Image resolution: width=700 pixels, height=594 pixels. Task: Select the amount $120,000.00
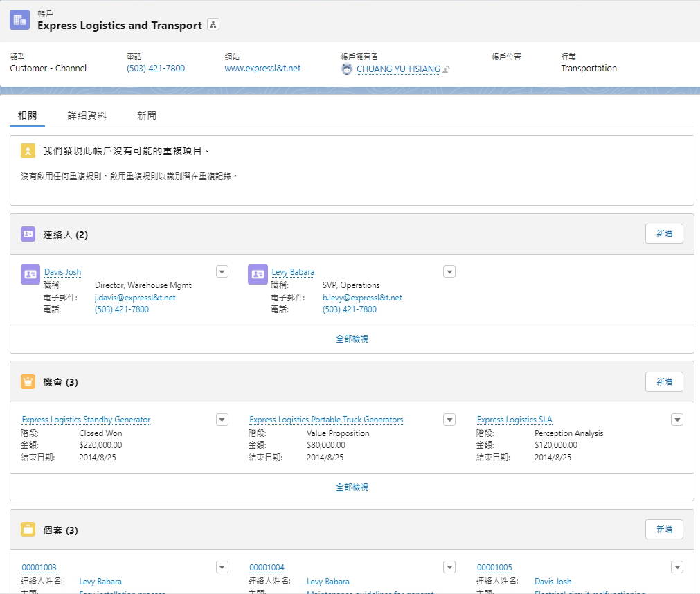pyautogui.click(x=556, y=445)
